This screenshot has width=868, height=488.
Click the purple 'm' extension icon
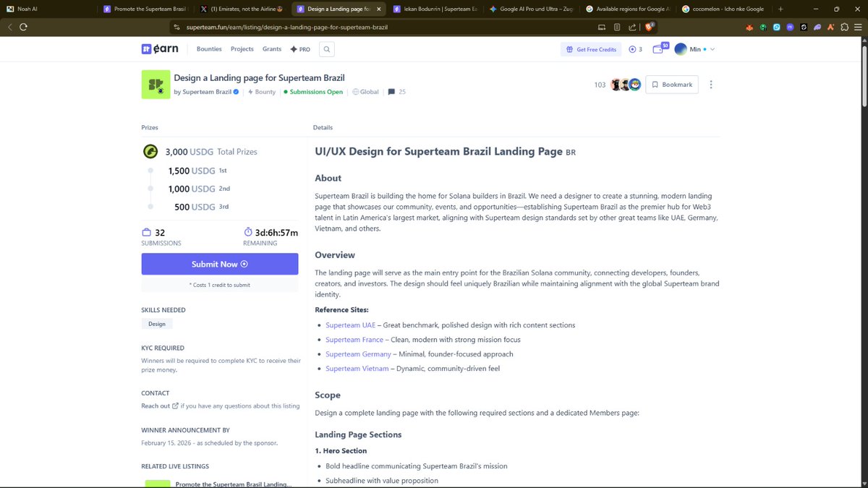pyautogui.click(x=790, y=27)
